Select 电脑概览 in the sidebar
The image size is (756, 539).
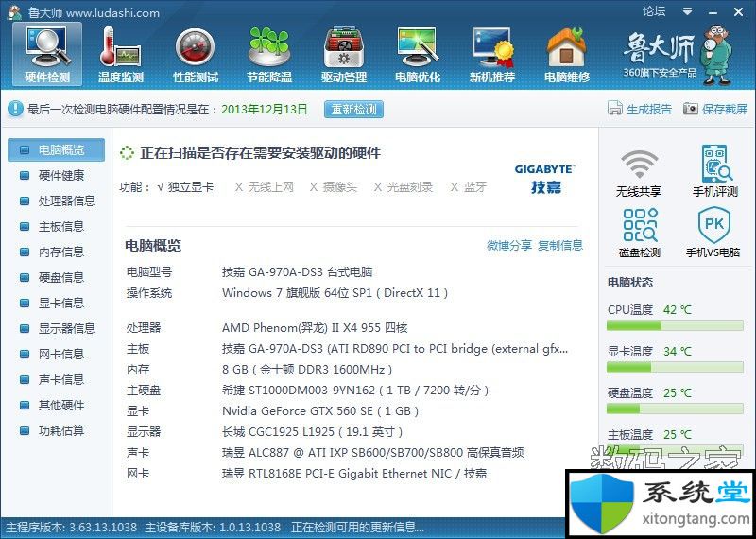click(56, 150)
